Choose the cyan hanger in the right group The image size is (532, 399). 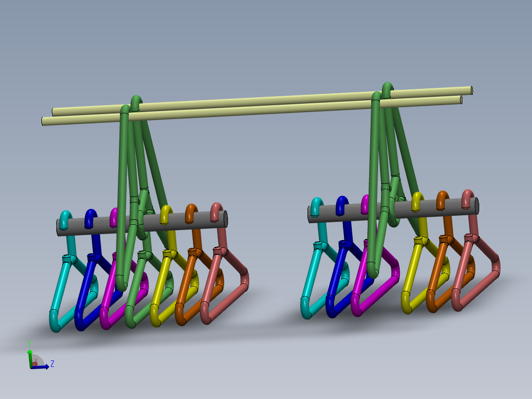311,279
